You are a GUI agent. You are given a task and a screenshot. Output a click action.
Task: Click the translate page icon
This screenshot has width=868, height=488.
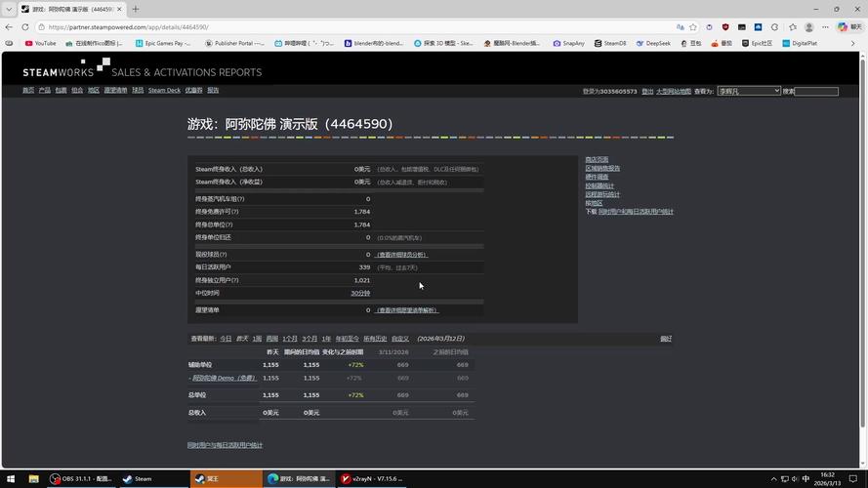pos(680,27)
